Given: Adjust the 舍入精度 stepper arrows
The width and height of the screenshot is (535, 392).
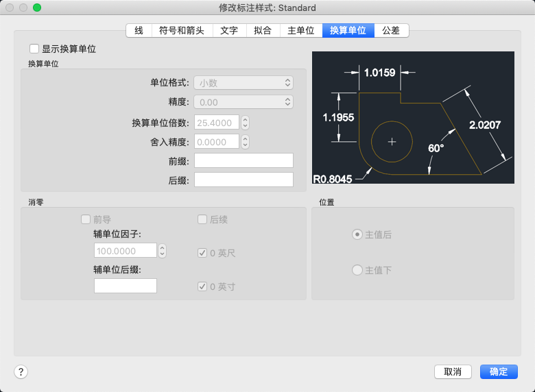Looking at the screenshot, I should pos(245,141).
